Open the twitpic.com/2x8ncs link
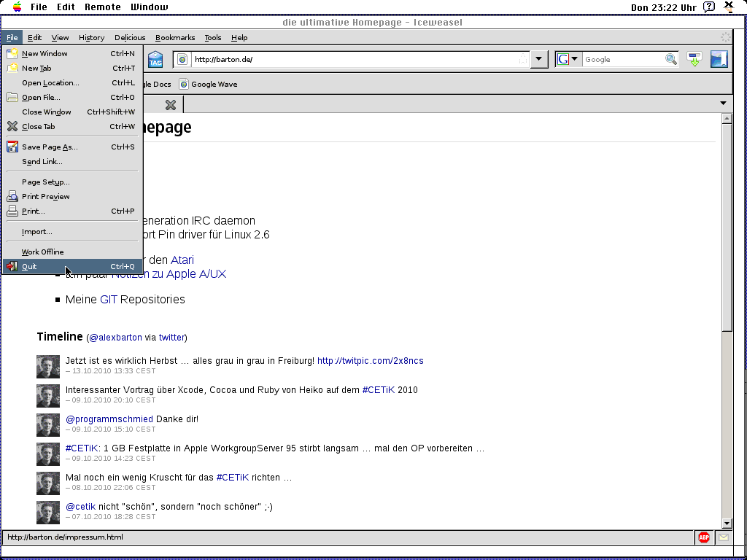 pyautogui.click(x=370, y=361)
